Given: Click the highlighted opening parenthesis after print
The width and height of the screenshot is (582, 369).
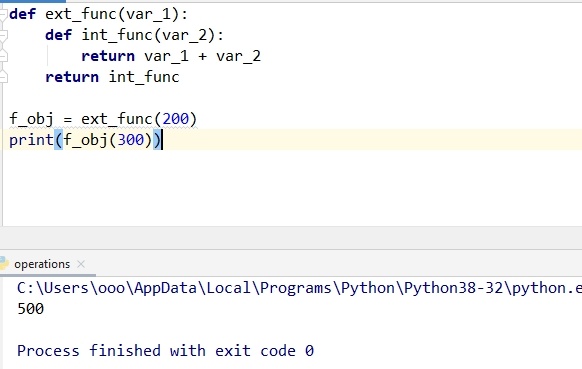Looking at the screenshot, I should click(x=59, y=140).
